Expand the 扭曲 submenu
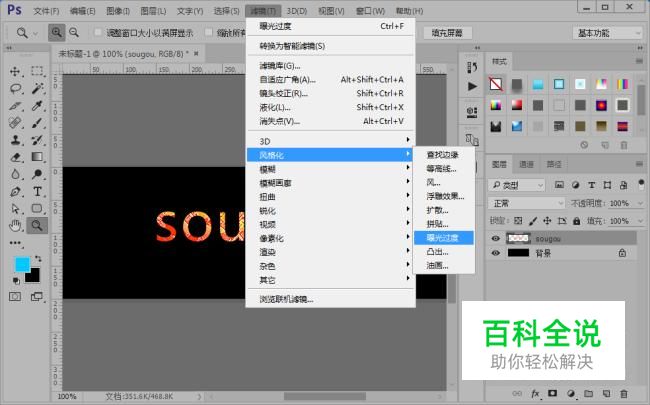Screen dimensions: 650x405 point(330,196)
